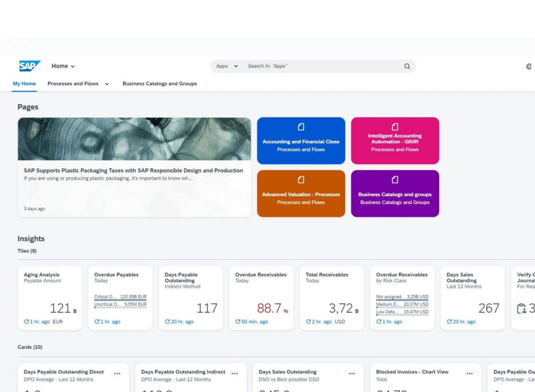Open more options for Days Payable Outstanding Indirect card
Viewport: 535px width, 392px height.
coord(234,373)
